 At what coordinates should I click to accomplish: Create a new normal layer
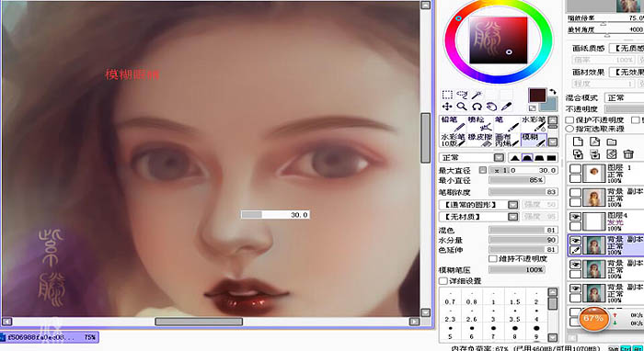coord(578,142)
